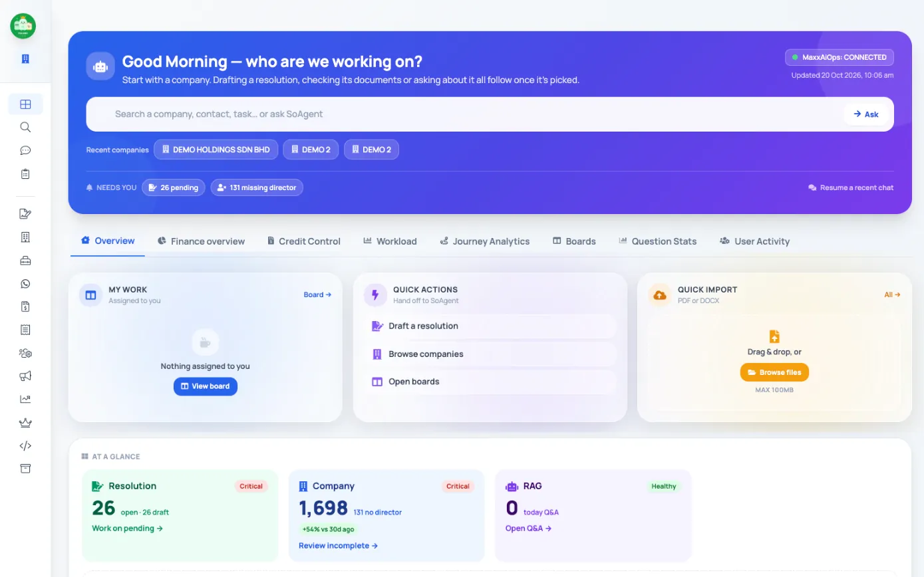The width and height of the screenshot is (924, 577).
Task: Open the line chart analytics icon in sidebar
Action: [25, 400]
